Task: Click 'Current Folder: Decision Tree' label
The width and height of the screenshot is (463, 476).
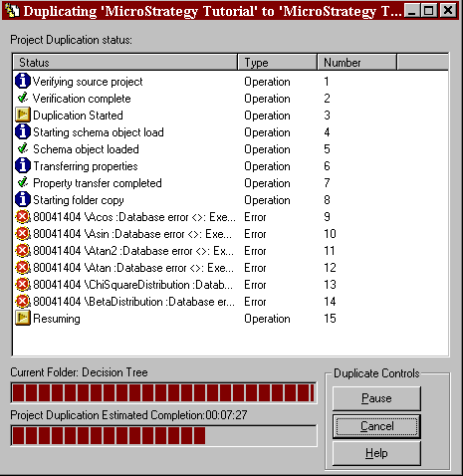Action: point(79,372)
